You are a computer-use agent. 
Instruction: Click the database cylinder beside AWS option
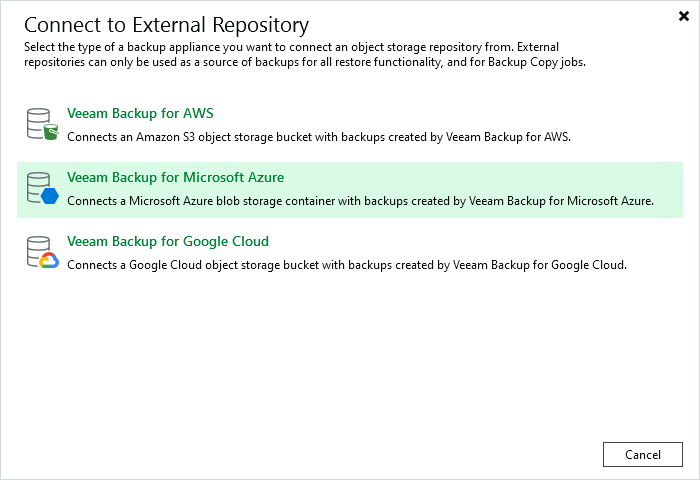tap(38, 123)
